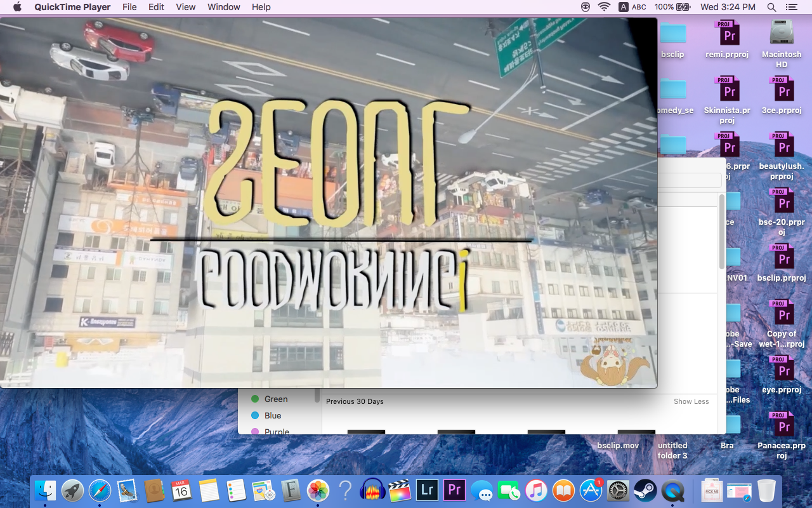Viewport: 812px width, 508px height.
Task: Open Steam from the Dock
Action: pyautogui.click(x=645, y=490)
